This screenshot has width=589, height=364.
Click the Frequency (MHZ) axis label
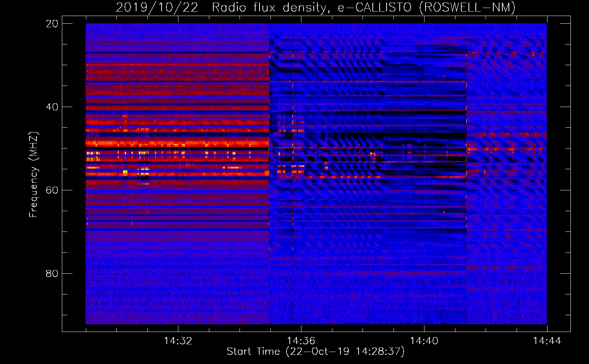33,175
